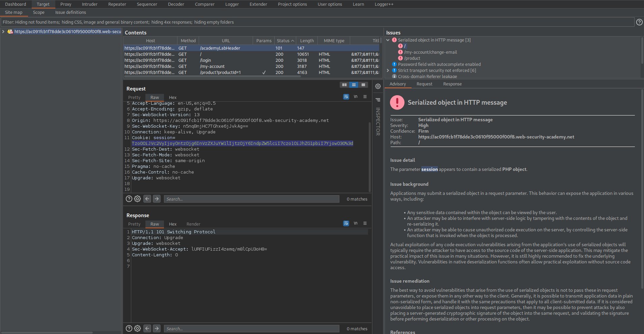Screen dimensions: 644x334
Task: Expand Strict transport security not enforced group
Action: point(388,71)
